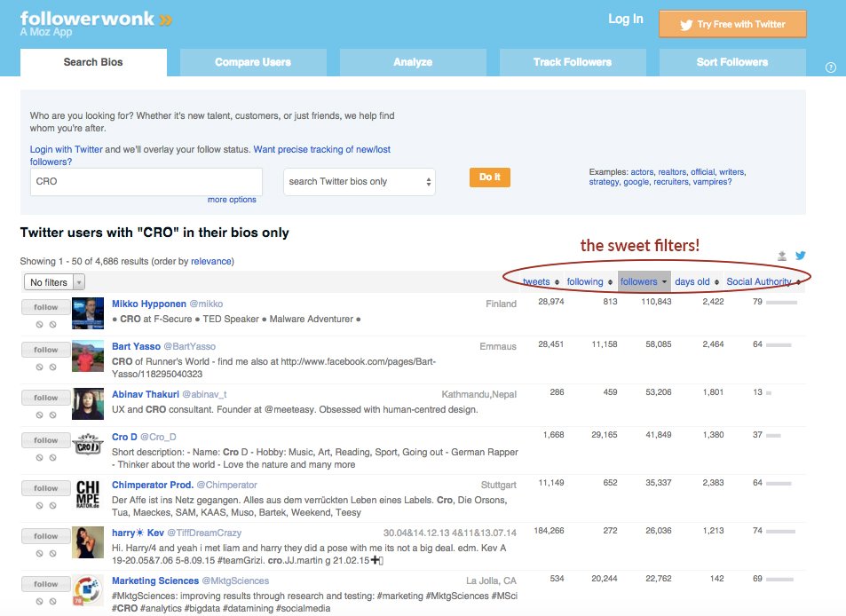Click second block icon under harry Kev's follow button

coord(53,554)
